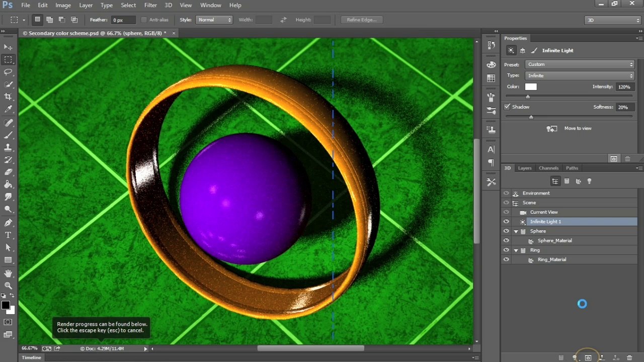The height and width of the screenshot is (362, 644).
Task: Filter 3D panel by meshes
Action: click(567, 181)
